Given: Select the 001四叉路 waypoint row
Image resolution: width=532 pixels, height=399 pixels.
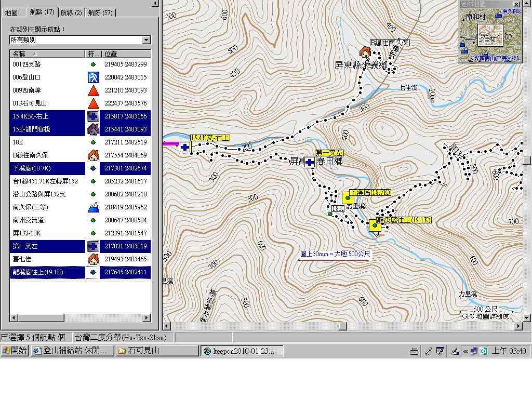Looking at the screenshot, I should pos(47,64).
